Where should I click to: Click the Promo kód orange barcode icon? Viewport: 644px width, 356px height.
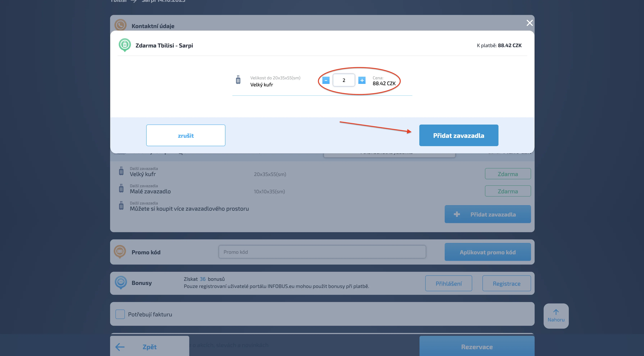120,251
